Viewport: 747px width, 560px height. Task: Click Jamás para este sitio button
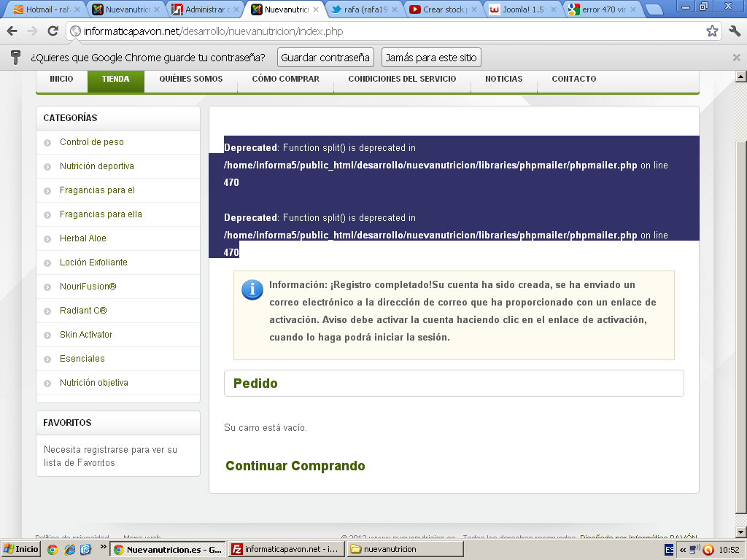(431, 58)
